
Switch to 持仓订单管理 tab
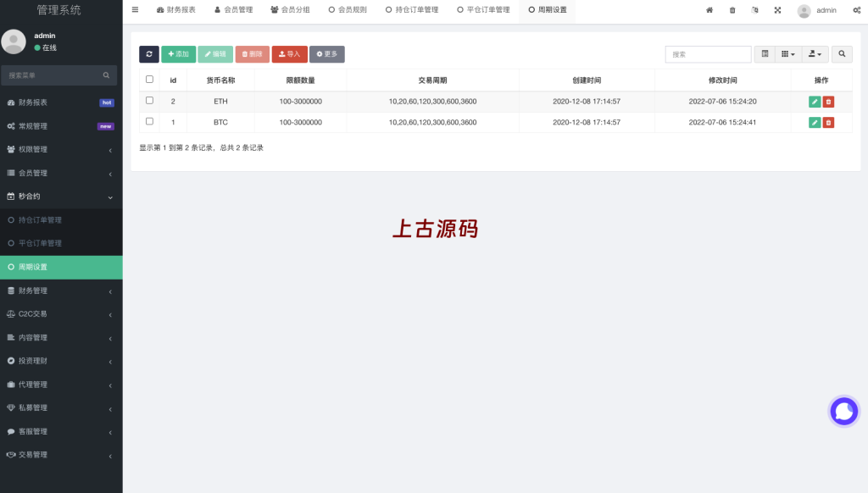coord(412,10)
